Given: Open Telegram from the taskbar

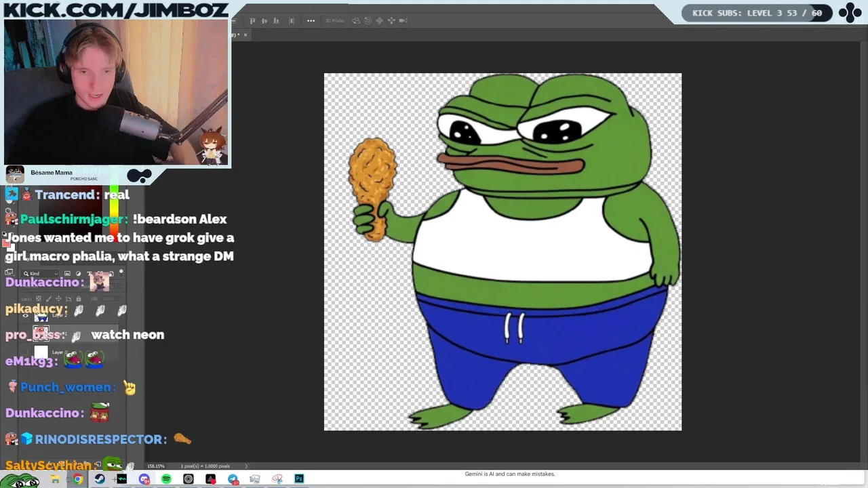Looking at the screenshot, I should (233, 479).
